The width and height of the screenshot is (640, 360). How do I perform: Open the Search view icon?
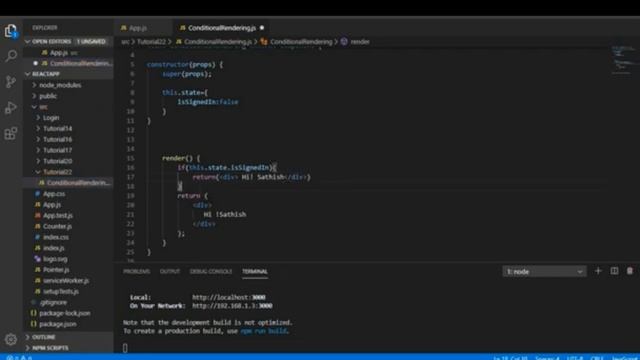pos(11,56)
